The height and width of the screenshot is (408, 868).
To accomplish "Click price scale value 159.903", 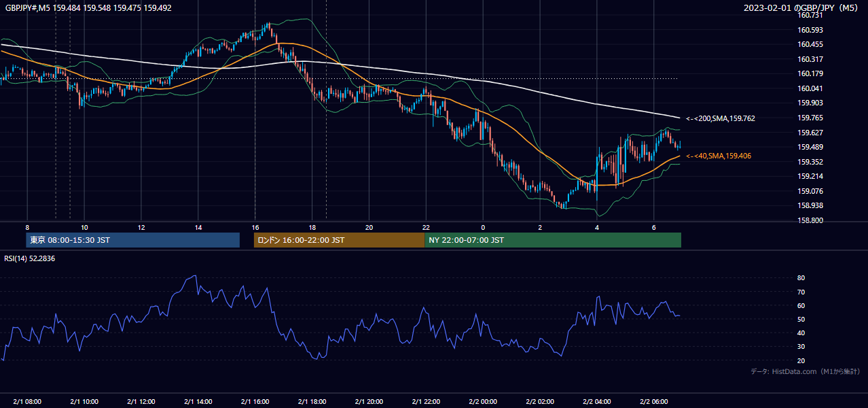I will 810,103.
